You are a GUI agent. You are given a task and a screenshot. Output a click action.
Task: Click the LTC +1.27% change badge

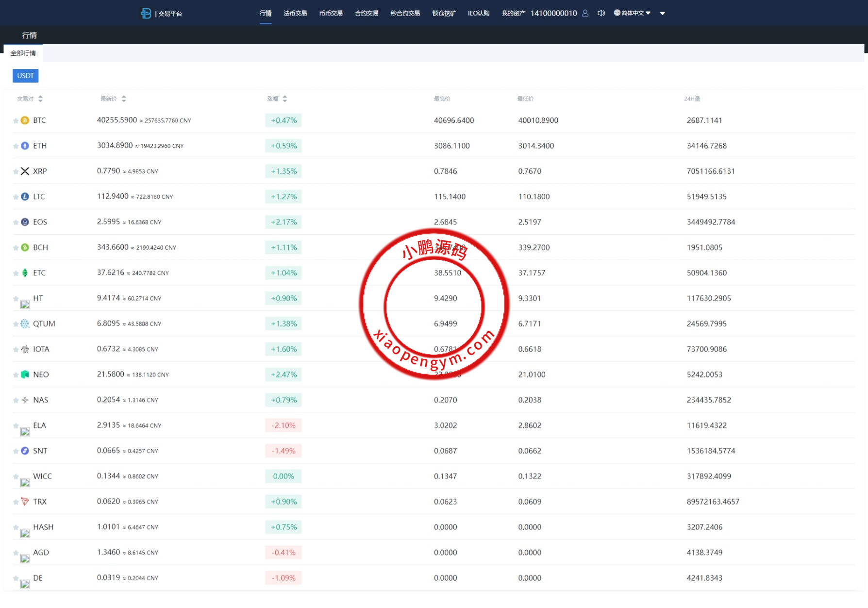tap(284, 197)
